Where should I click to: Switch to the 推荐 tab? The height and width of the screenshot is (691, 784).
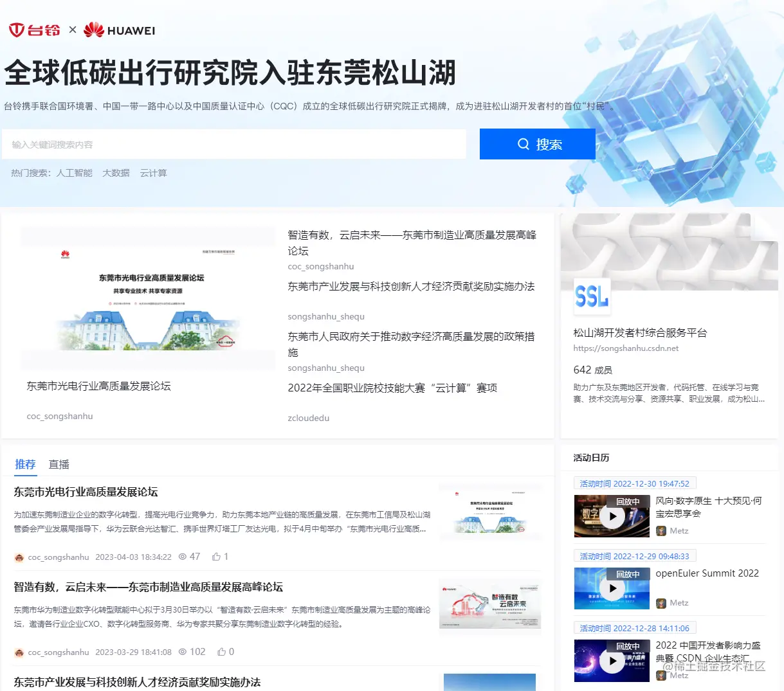coord(26,464)
